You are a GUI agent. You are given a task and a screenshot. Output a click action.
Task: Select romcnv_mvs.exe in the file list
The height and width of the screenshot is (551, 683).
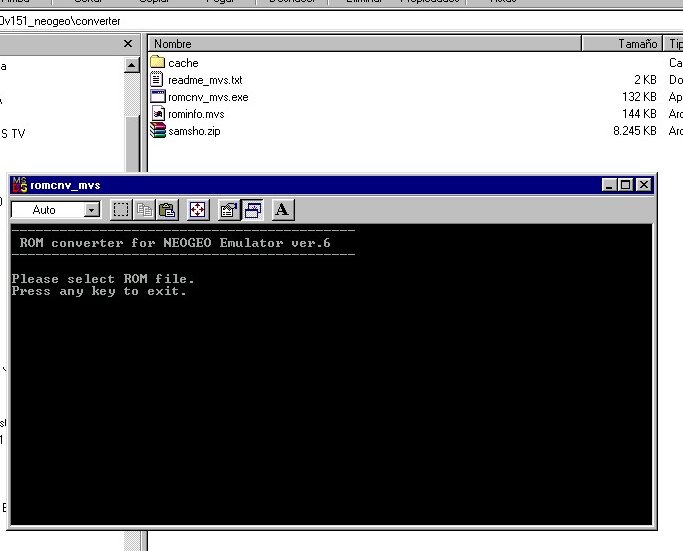click(x=208, y=97)
